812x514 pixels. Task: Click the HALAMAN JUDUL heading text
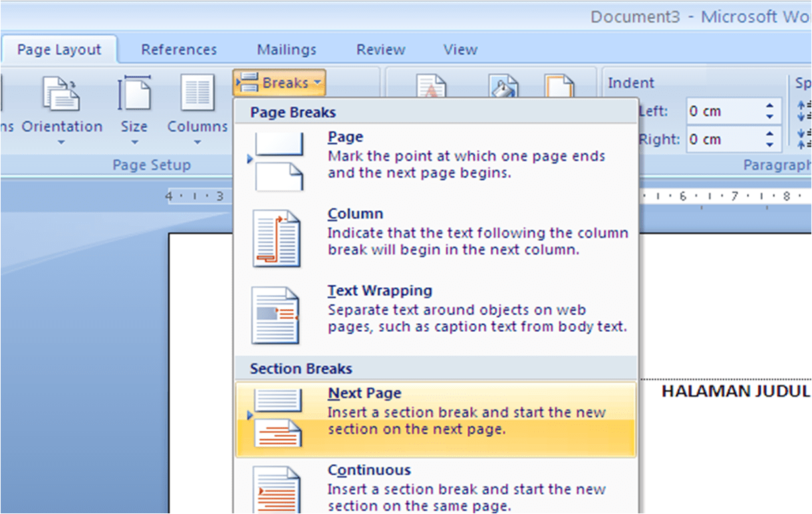point(736,391)
